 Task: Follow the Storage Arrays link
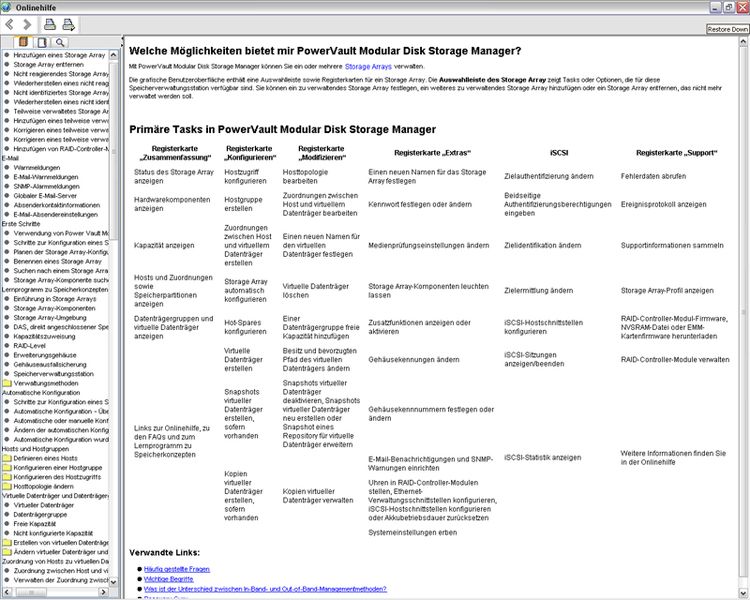click(368, 67)
